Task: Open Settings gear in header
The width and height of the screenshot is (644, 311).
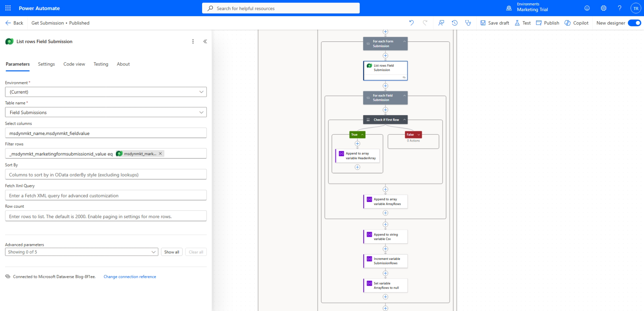Action: pos(604,8)
